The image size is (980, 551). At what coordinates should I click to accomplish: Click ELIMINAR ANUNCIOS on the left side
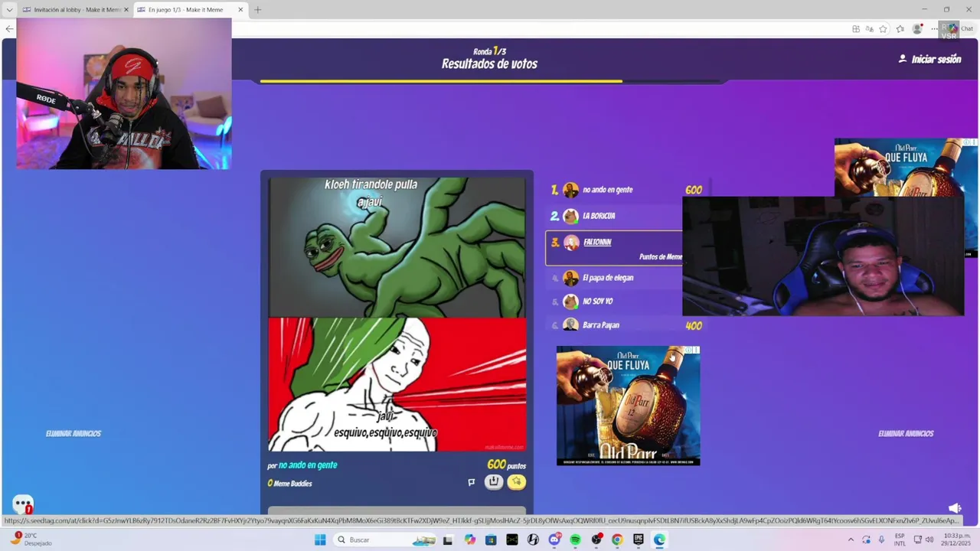click(73, 433)
